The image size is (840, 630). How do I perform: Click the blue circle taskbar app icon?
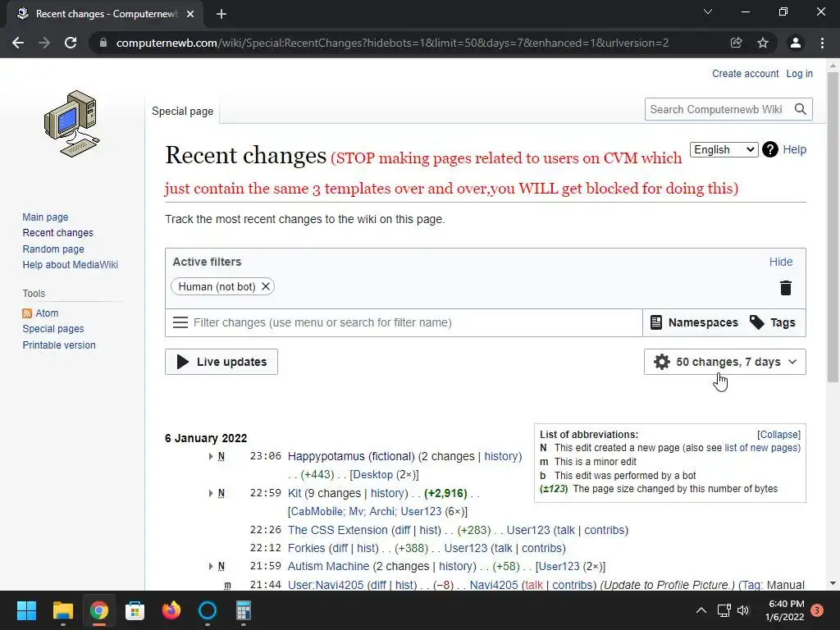208,610
